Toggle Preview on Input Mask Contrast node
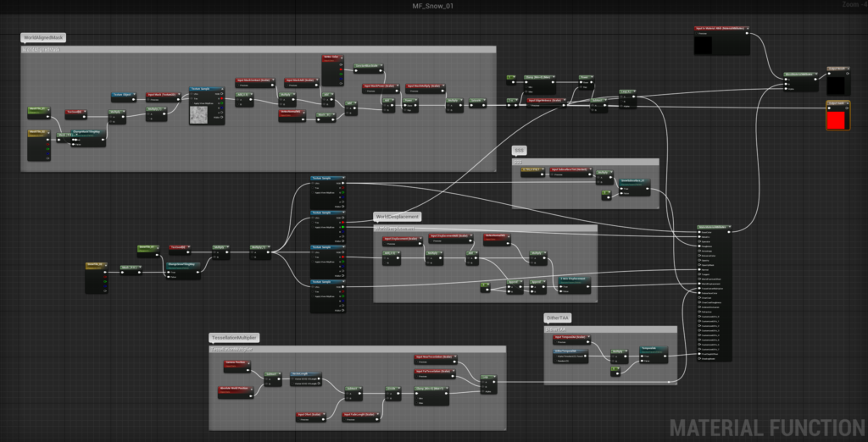Image resolution: width=868 pixels, height=442 pixels. (x=237, y=86)
